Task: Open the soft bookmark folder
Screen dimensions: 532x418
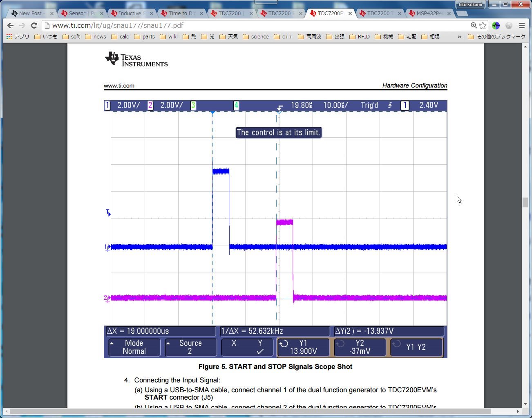Action: point(72,36)
